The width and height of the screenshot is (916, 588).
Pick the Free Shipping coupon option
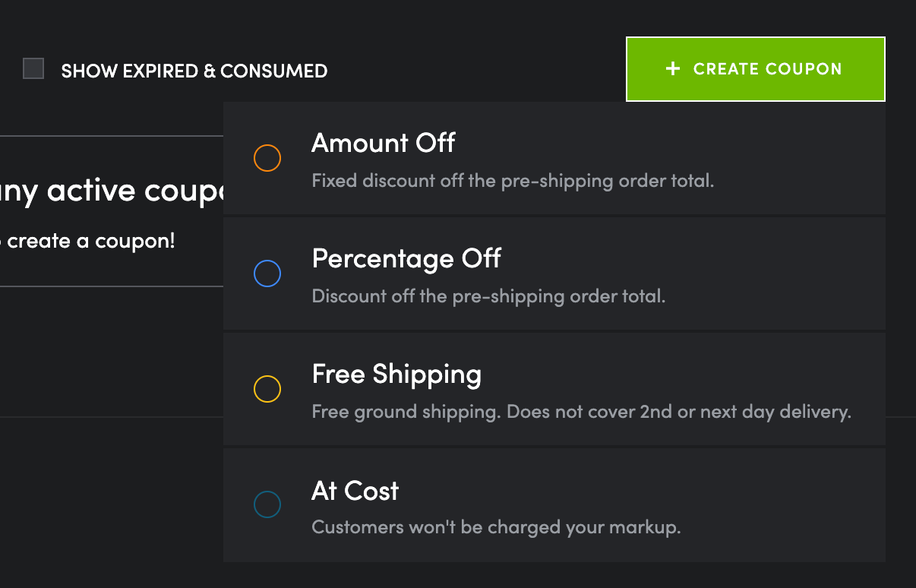pos(396,374)
